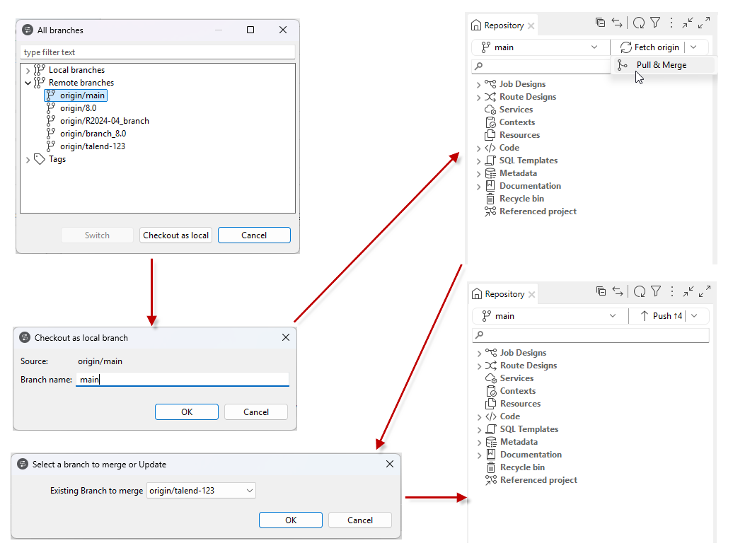Select origin/R2024-04_branch branch

(x=98, y=120)
